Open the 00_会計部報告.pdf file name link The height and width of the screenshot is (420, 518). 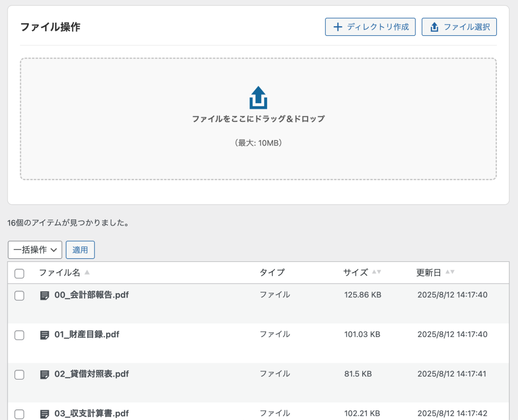tap(91, 295)
